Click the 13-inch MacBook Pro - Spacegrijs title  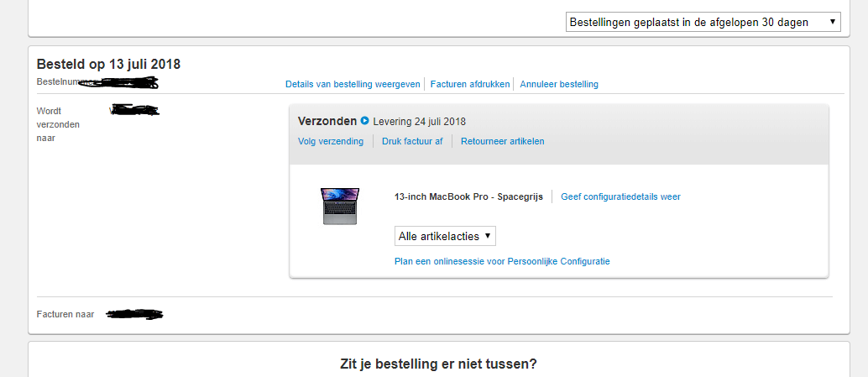point(469,196)
